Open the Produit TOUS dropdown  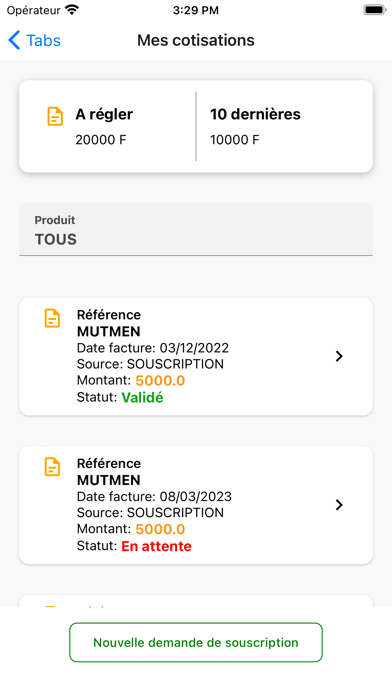(196, 229)
